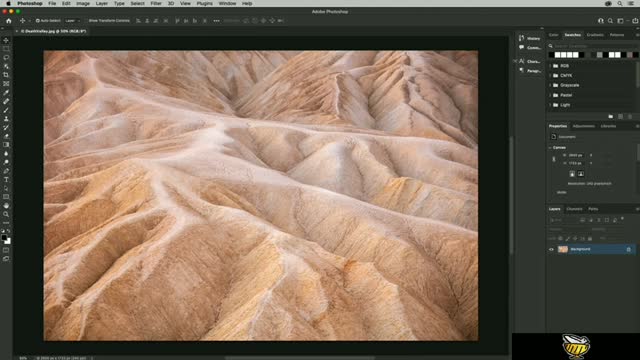Open the Apple menu
640x360 pixels.
tap(8, 3)
